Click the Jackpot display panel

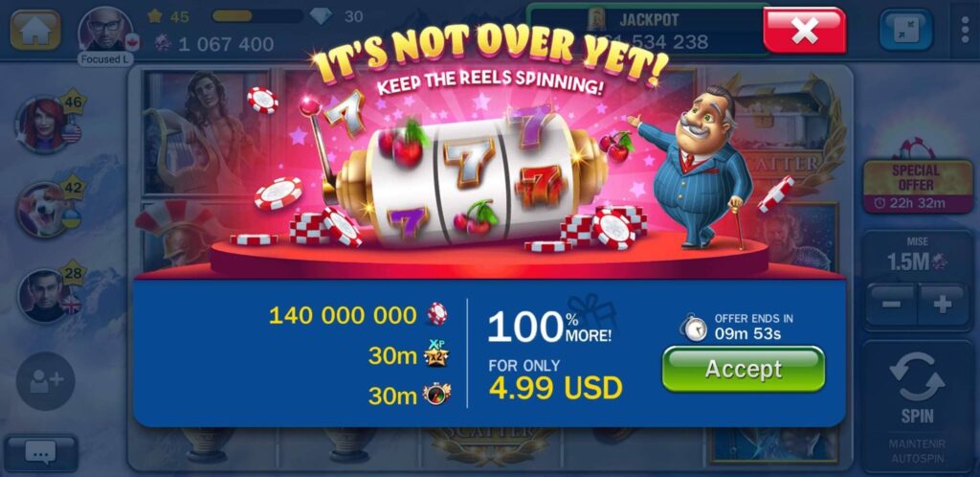tap(647, 30)
